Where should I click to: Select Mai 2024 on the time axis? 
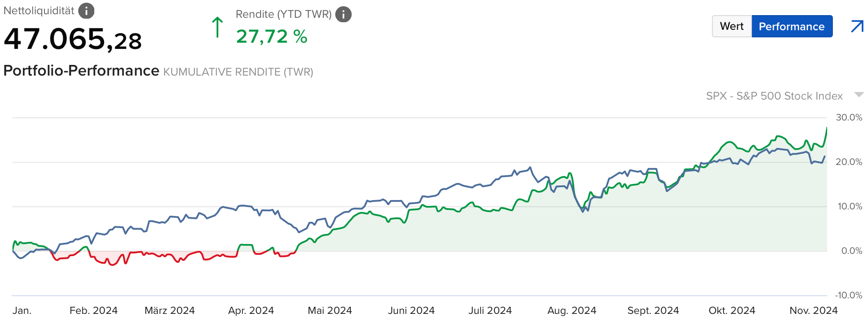coord(330,310)
